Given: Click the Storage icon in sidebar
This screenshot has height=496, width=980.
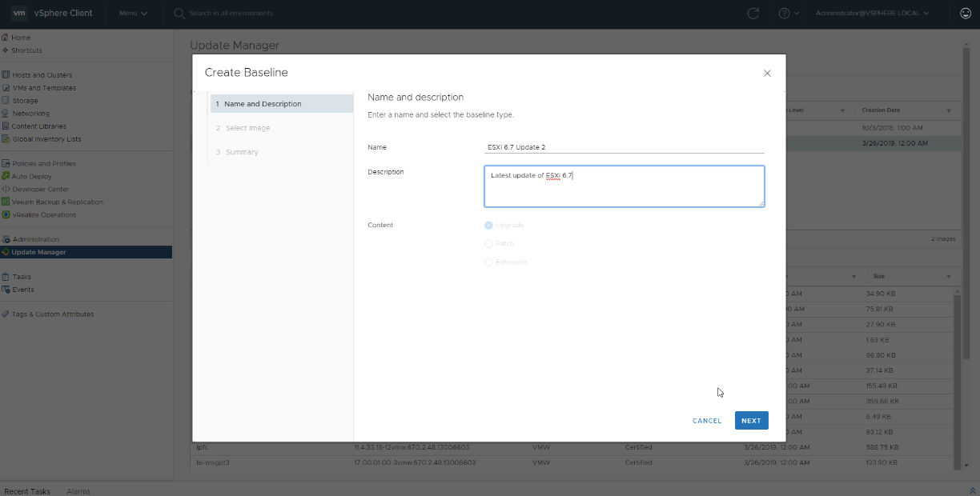Looking at the screenshot, I should coord(6,101).
